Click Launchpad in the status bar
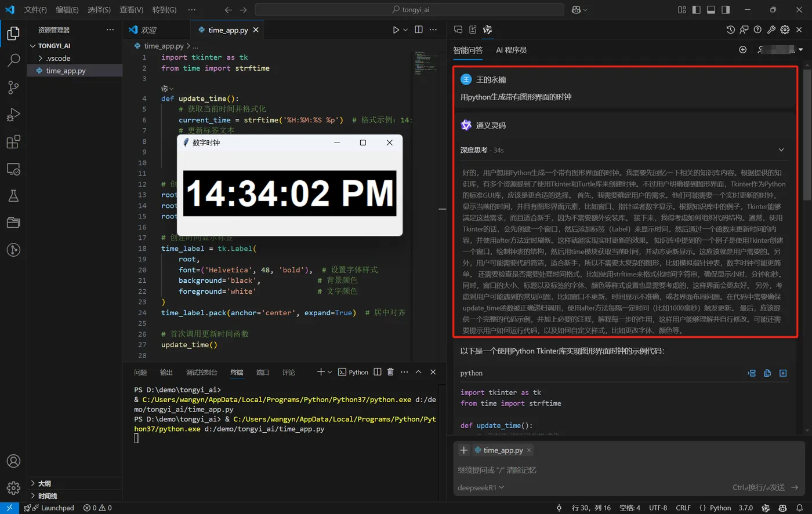This screenshot has height=514, width=812. pyautogui.click(x=50, y=508)
